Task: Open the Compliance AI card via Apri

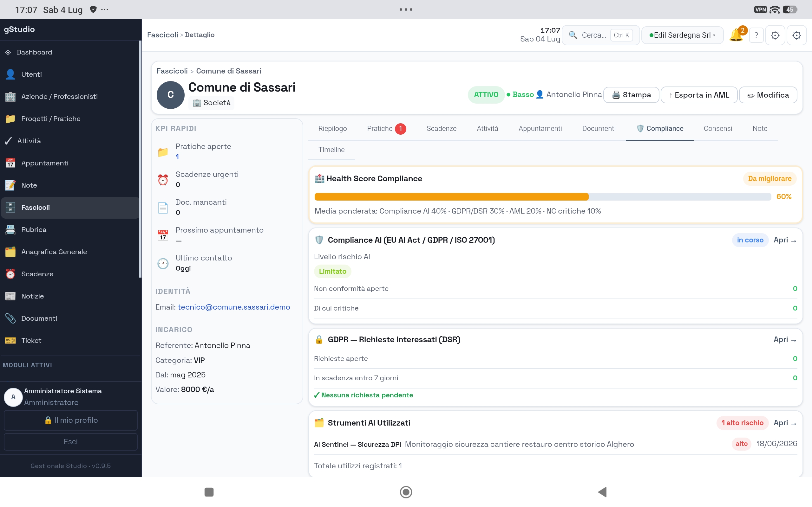Action: (785, 240)
